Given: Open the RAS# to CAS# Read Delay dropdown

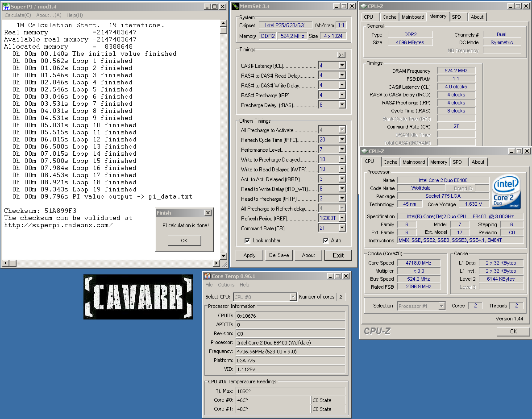Looking at the screenshot, I should (x=342, y=75).
